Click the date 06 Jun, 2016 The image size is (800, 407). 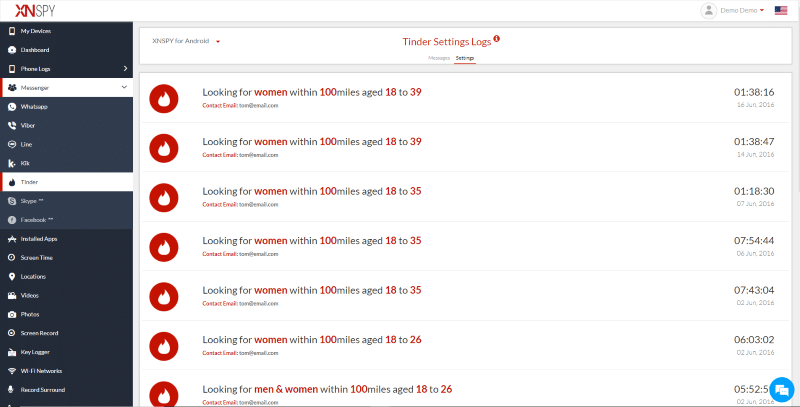click(755, 253)
